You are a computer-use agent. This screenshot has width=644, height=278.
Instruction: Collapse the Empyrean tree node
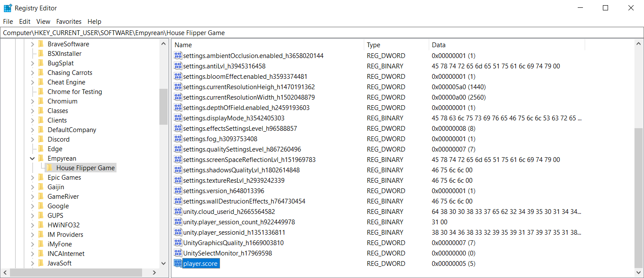pyautogui.click(x=32, y=158)
